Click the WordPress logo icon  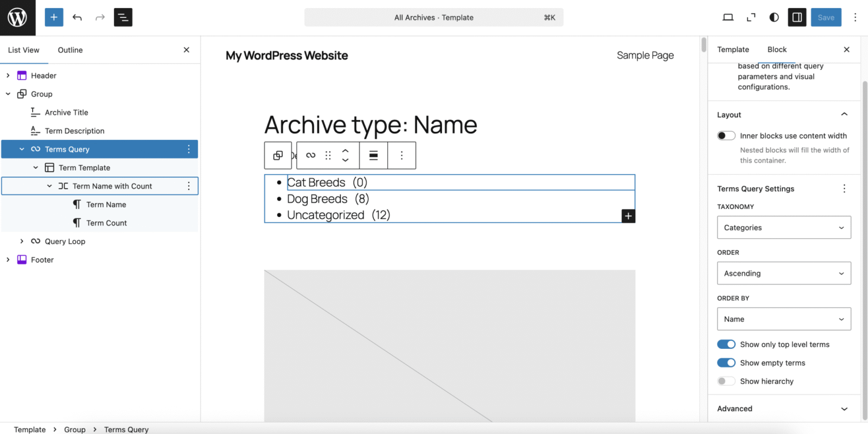click(x=17, y=17)
